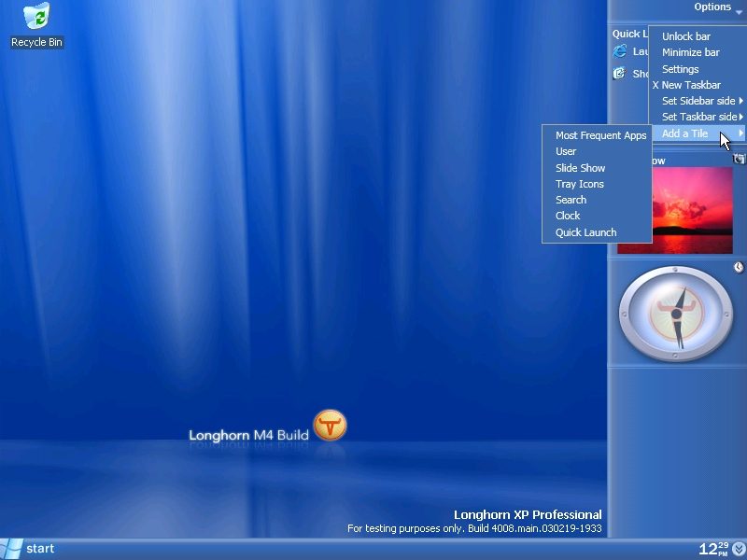Expand the Set Sidebar side submenu
The height and width of the screenshot is (560, 747).
point(698,101)
